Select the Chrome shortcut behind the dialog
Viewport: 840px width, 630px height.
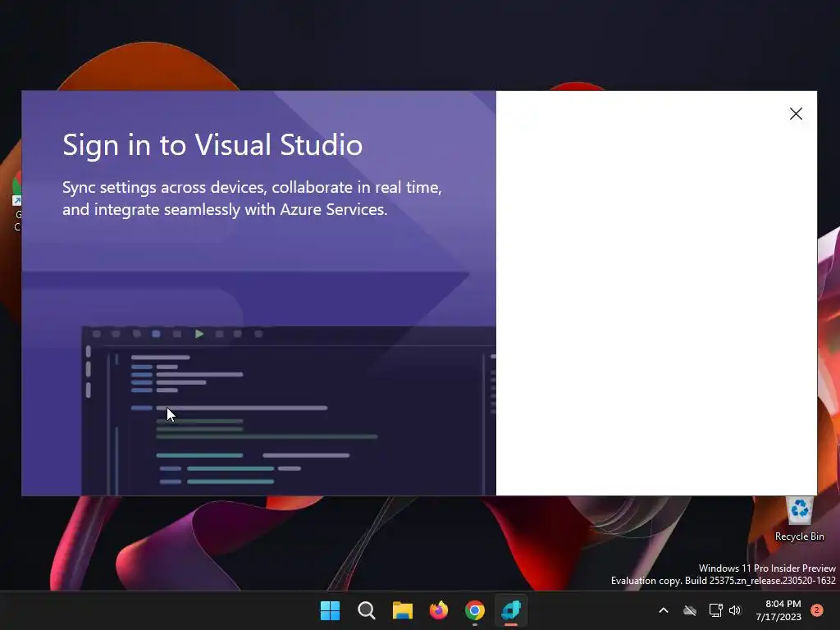(x=16, y=201)
